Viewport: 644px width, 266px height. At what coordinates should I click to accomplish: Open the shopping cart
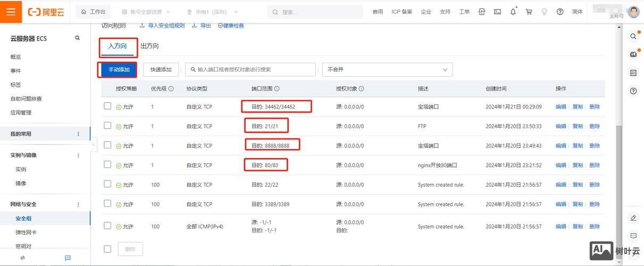(x=529, y=12)
